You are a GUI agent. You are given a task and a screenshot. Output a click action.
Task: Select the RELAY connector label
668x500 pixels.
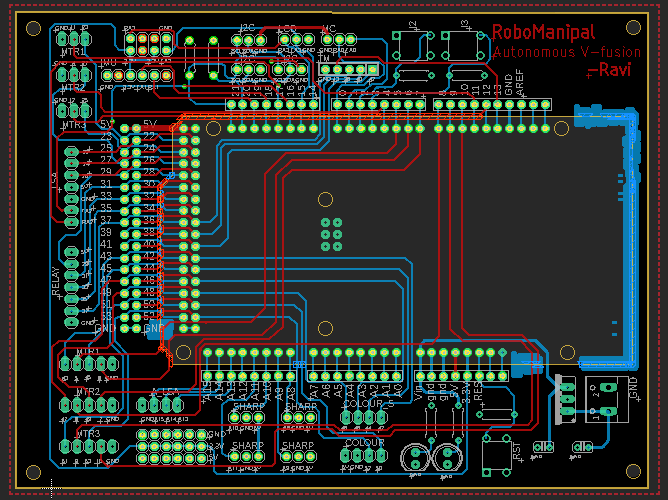pos(56,282)
